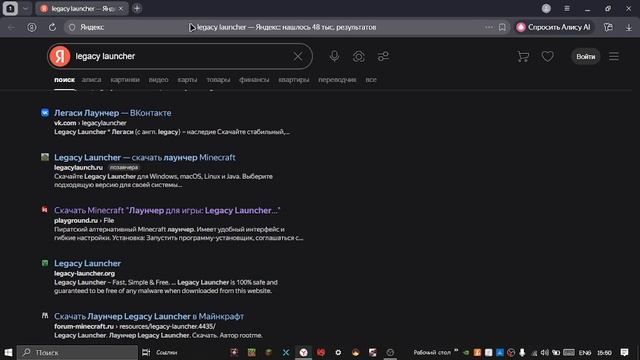The width and height of the screenshot is (640, 360).
Task: Click the Yandex Browser taskbar icon
Action: coord(303,352)
